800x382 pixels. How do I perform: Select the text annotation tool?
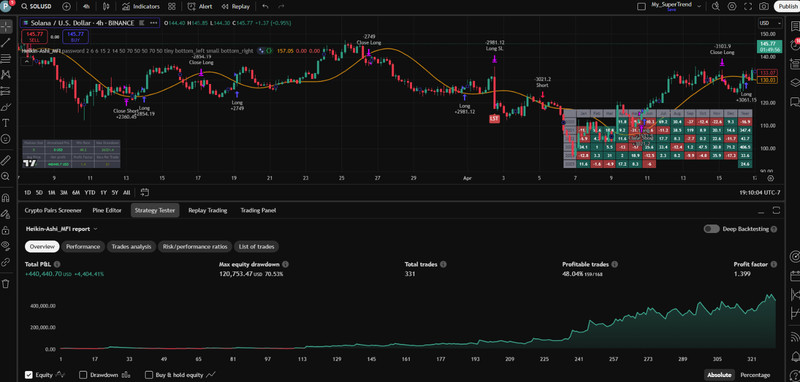[x=6, y=123]
